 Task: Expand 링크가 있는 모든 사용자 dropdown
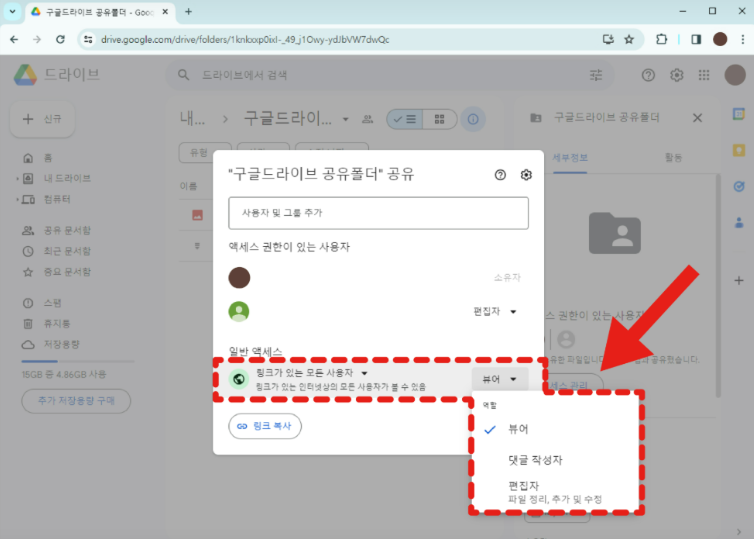[364, 373]
